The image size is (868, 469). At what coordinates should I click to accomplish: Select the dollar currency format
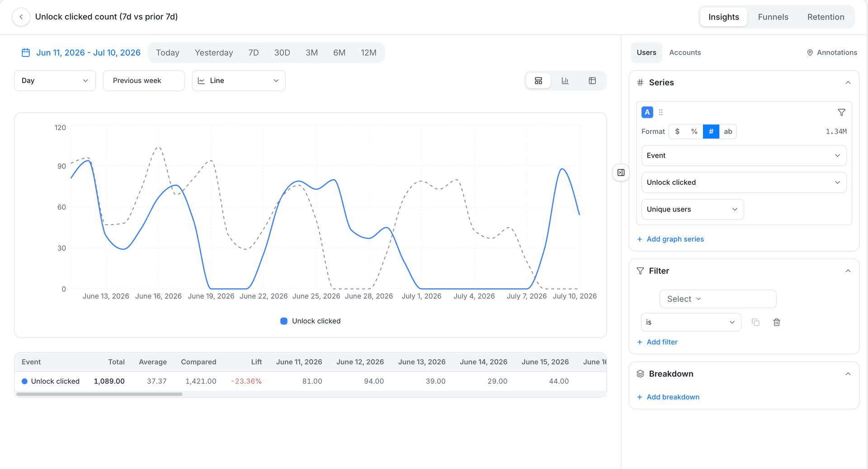pos(677,132)
